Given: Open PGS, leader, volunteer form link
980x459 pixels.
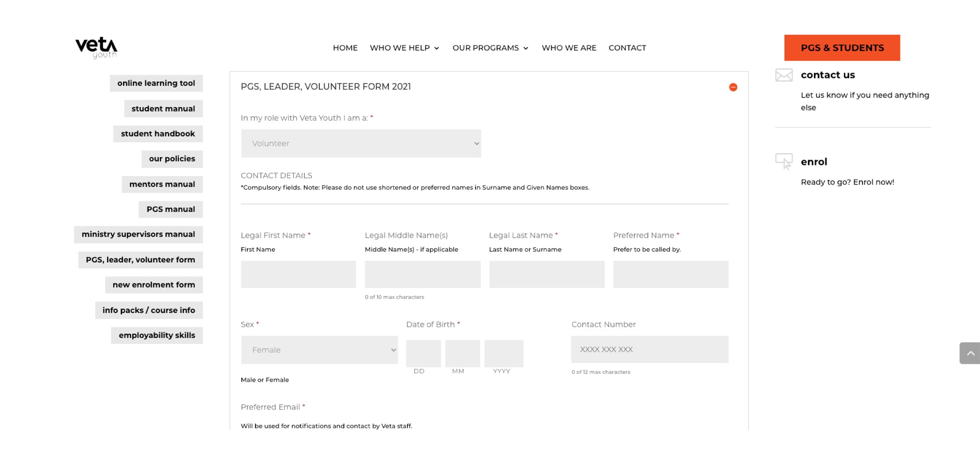Looking at the screenshot, I should click(x=140, y=260).
